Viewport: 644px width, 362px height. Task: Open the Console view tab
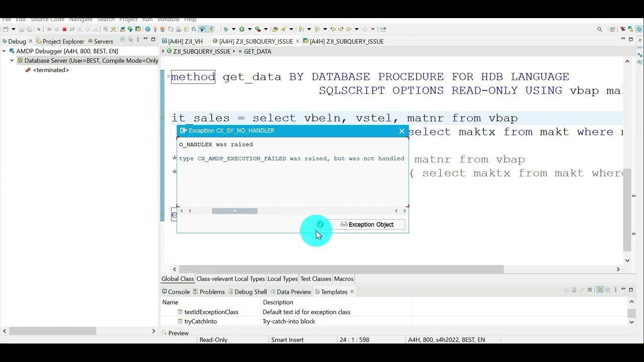coord(176,292)
